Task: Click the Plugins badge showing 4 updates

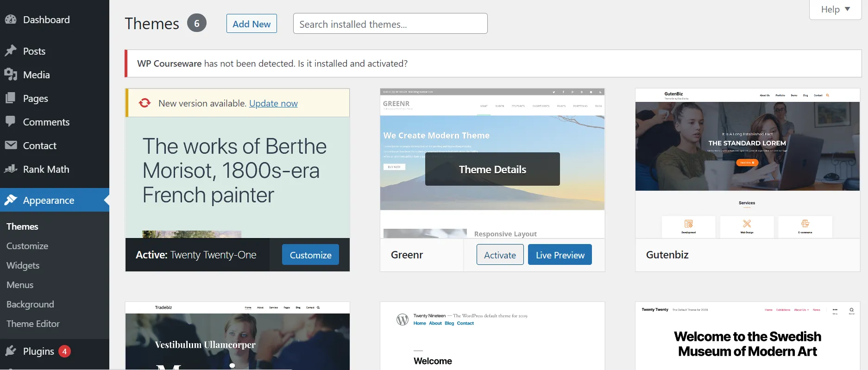Action: (64, 351)
